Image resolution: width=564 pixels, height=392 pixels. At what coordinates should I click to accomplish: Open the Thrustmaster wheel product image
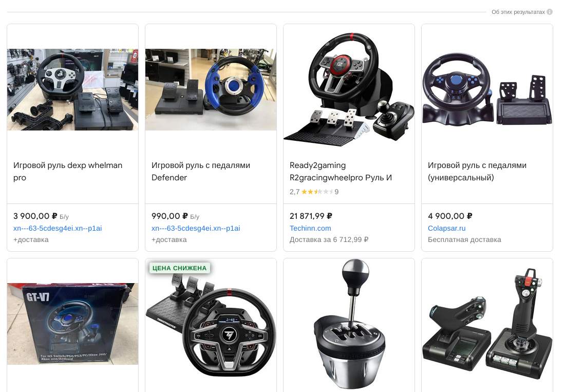click(x=211, y=326)
